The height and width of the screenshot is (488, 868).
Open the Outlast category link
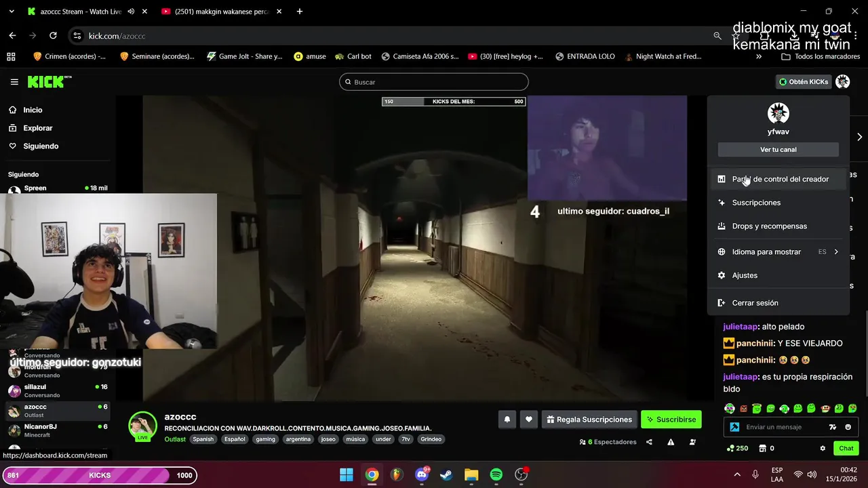(175, 439)
